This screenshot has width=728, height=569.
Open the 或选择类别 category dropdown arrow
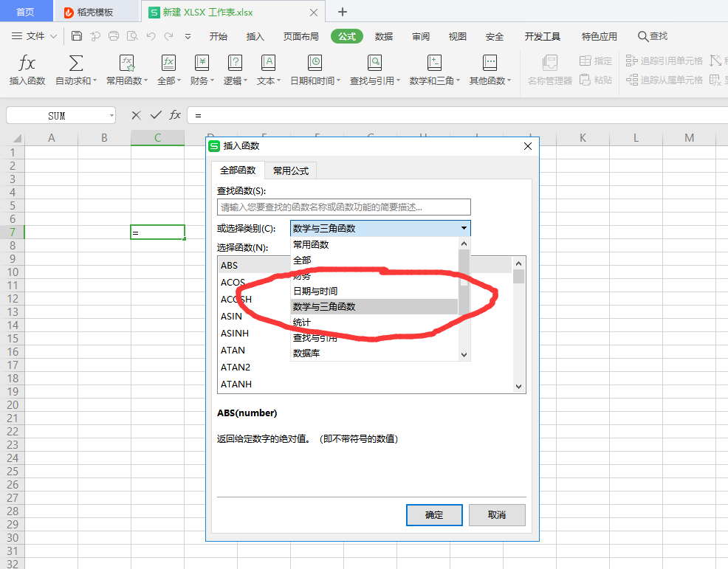(465, 228)
